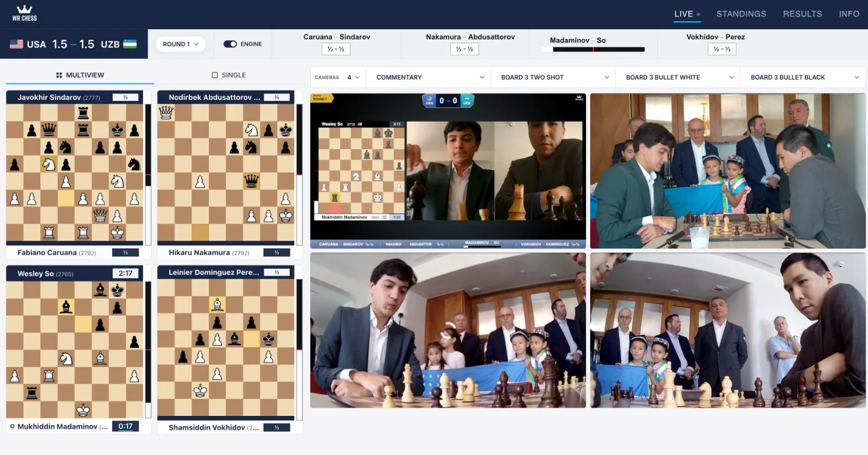Click the Hikaru Nakamura player name

(x=199, y=252)
